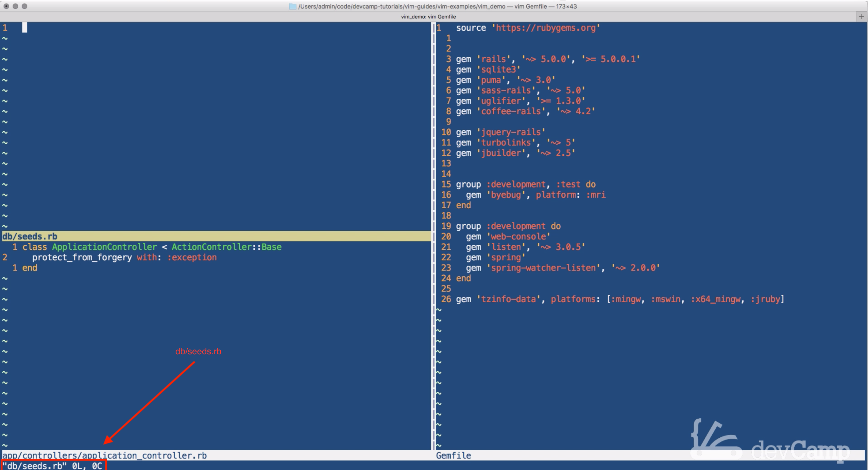868x470 pixels.
Task: Click the green zoom window button
Action: (24, 6)
